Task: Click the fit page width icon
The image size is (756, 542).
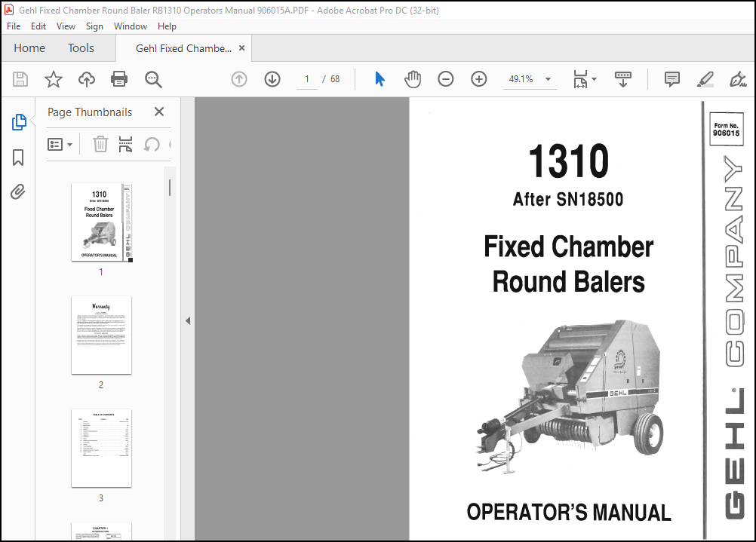Action: click(x=580, y=79)
